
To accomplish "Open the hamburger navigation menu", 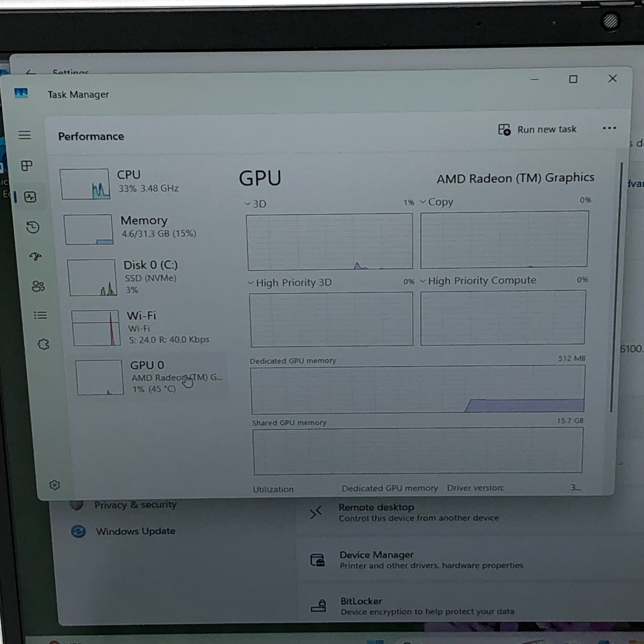I will pyautogui.click(x=24, y=135).
